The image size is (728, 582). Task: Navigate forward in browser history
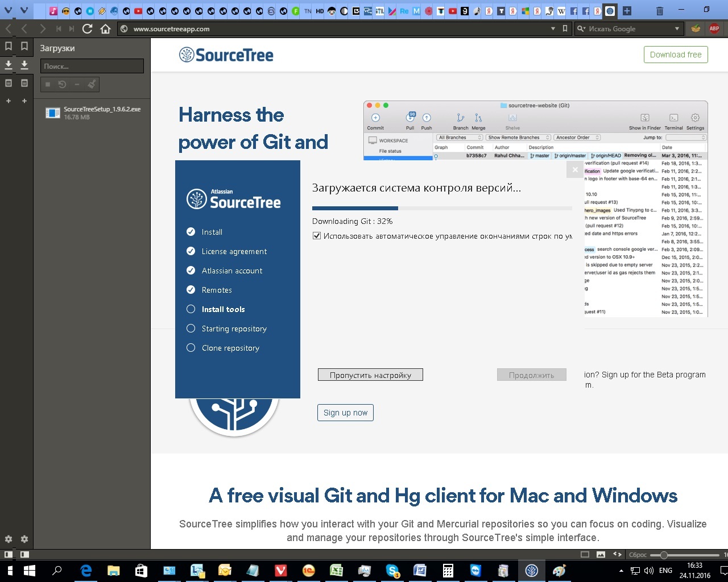point(43,28)
